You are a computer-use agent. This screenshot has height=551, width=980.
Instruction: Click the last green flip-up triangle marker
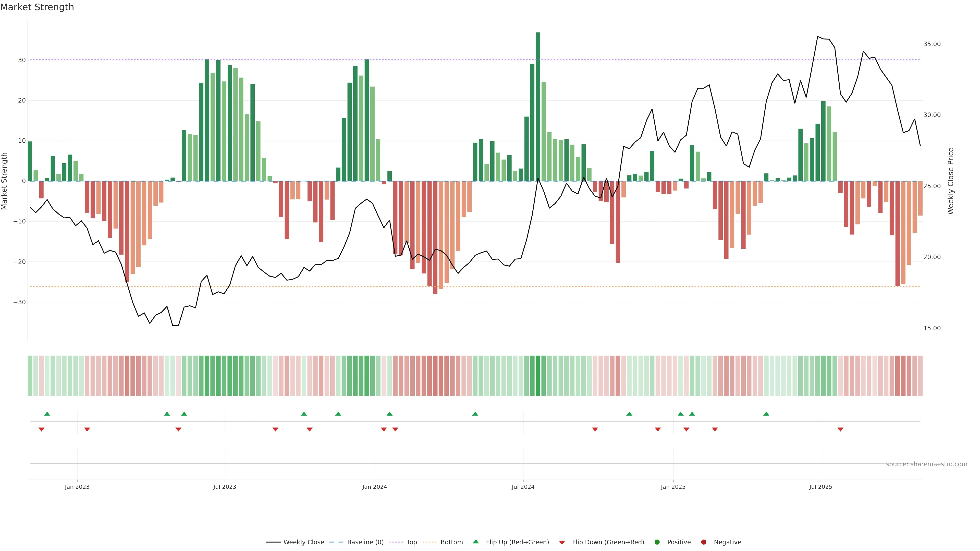tap(766, 414)
